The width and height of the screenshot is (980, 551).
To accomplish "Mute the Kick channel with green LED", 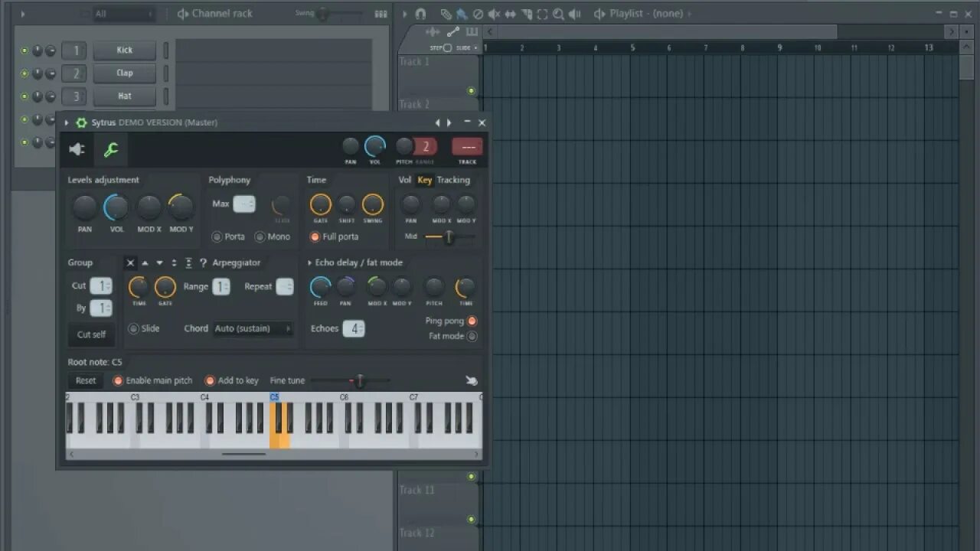I will [x=24, y=51].
